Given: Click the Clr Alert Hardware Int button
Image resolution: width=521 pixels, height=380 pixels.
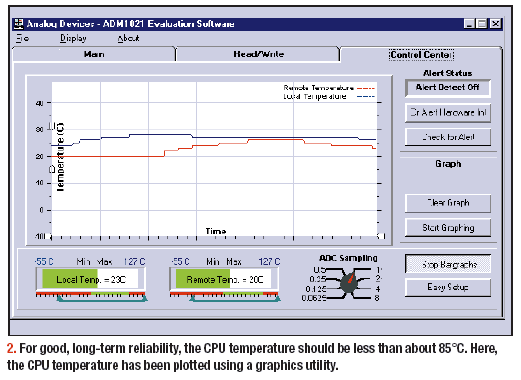Looking at the screenshot, I should [x=448, y=113].
